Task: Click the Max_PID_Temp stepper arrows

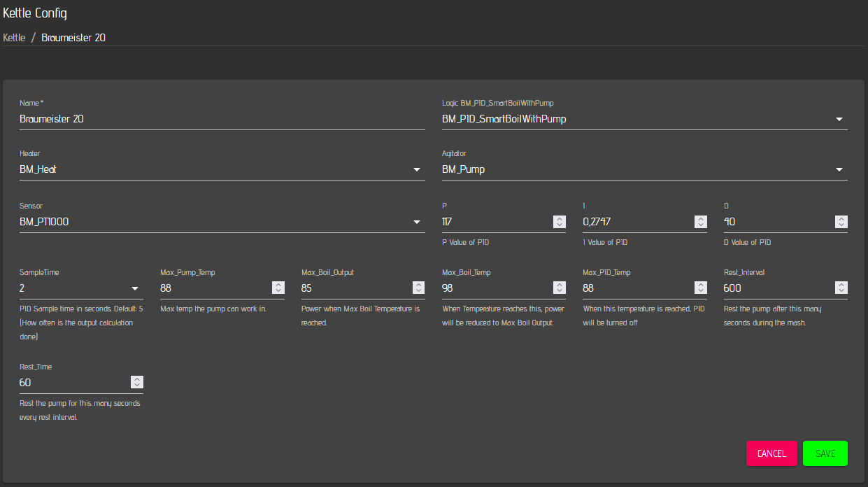Action: pos(700,288)
